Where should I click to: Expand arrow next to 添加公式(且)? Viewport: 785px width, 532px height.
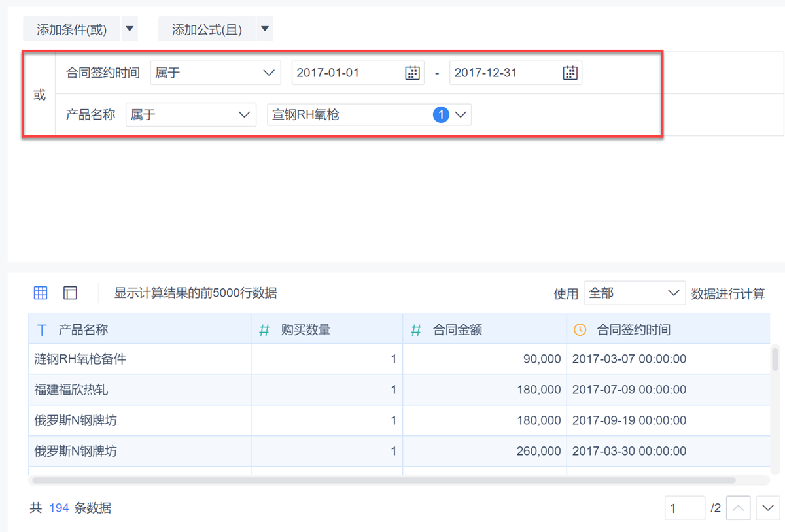point(265,29)
